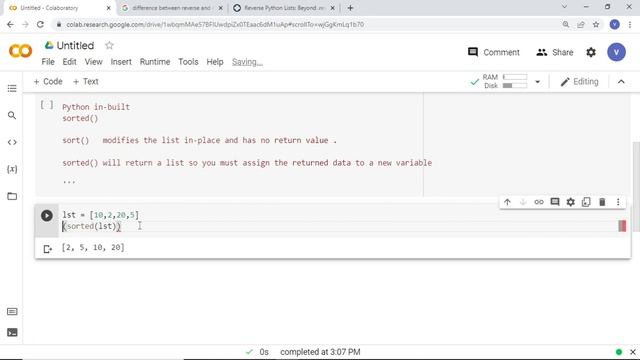The image size is (640, 360).
Task: Reload the page
Action: pyautogui.click(x=40, y=24)
